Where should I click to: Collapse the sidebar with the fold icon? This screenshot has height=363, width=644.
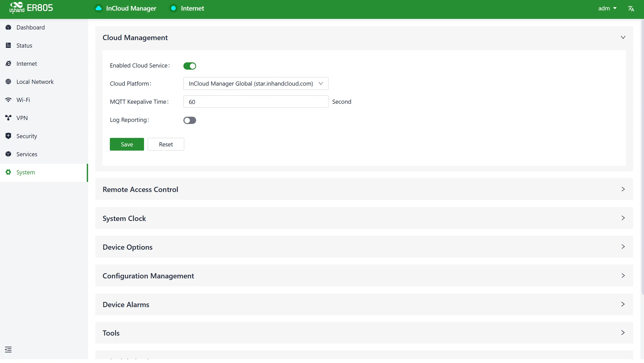point(8,350)
